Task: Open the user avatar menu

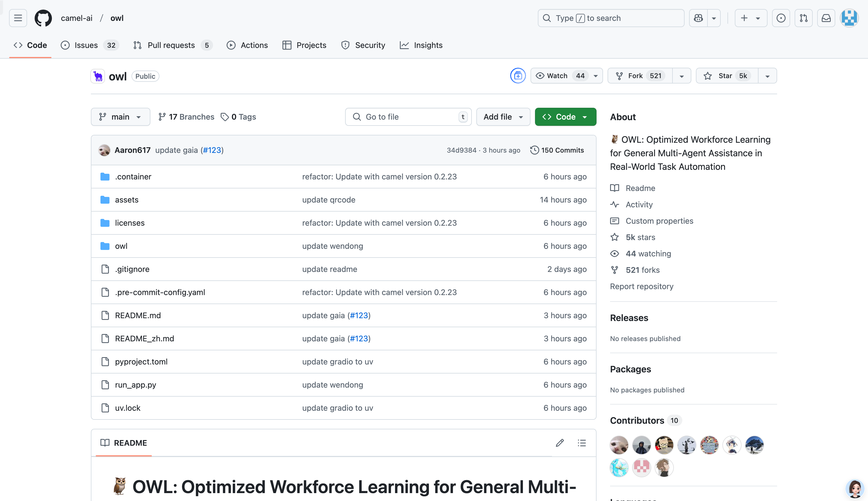Action: tap(849, 18)
